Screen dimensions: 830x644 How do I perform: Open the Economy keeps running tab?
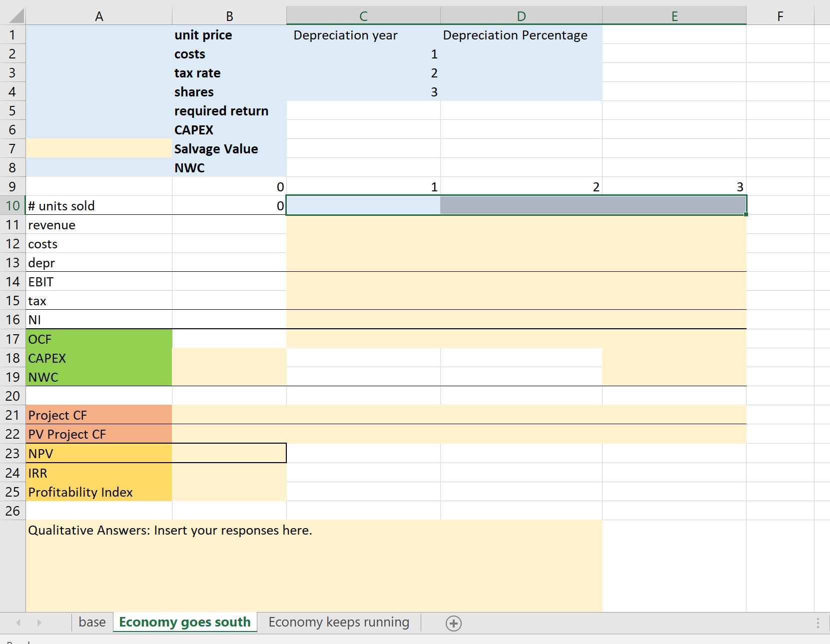coord(339,622)
